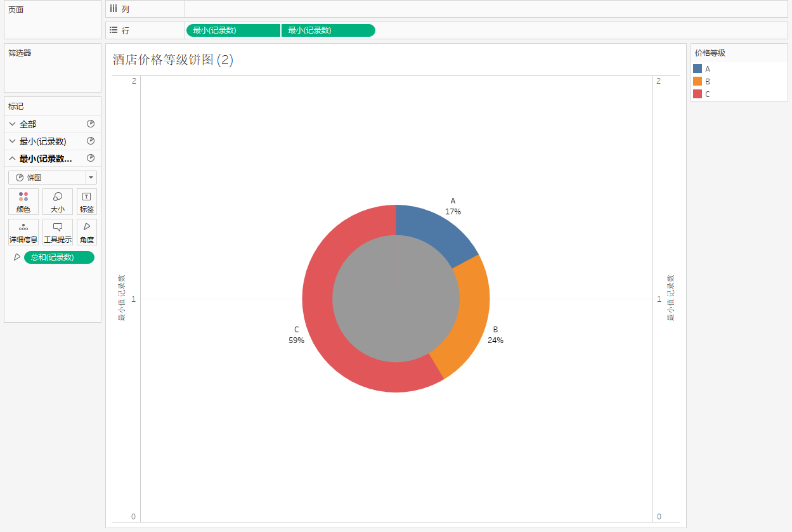Click the empty columns shelf field area

coord(486,9)
